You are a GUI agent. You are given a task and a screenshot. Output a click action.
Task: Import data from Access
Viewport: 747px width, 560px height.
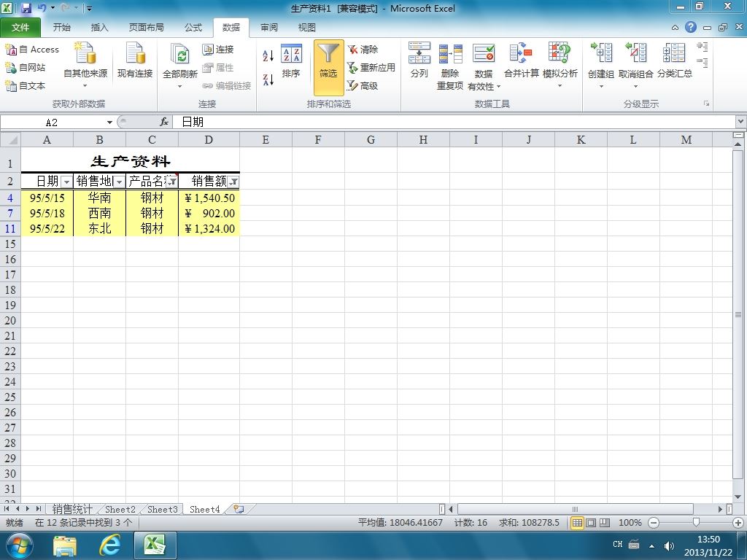click(x=32, y=49)
